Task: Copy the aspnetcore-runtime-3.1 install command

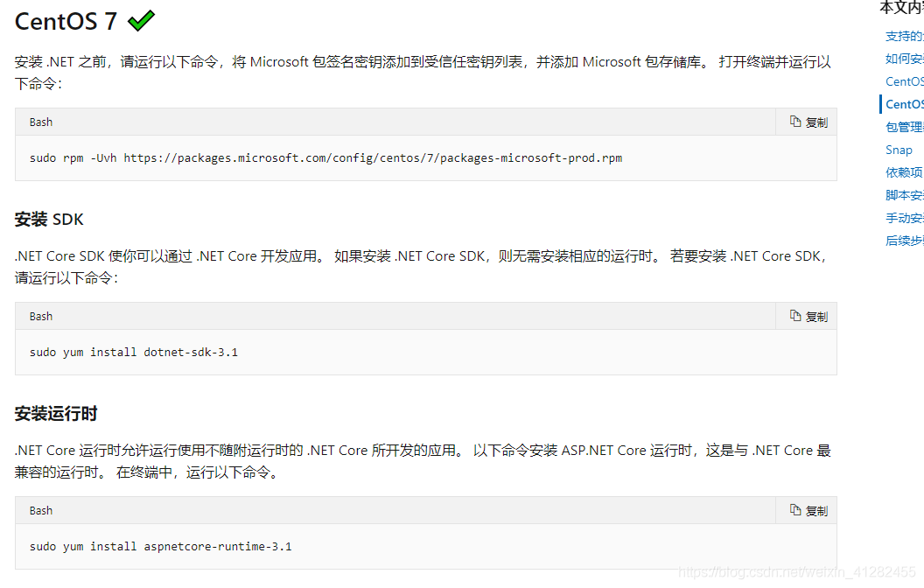Action: (808, 510)
